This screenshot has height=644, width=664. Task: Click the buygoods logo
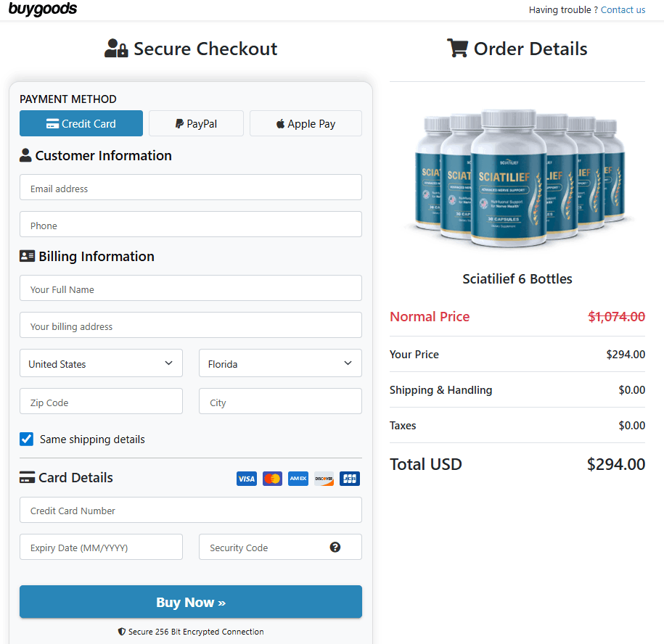click(x=43, y=9)
